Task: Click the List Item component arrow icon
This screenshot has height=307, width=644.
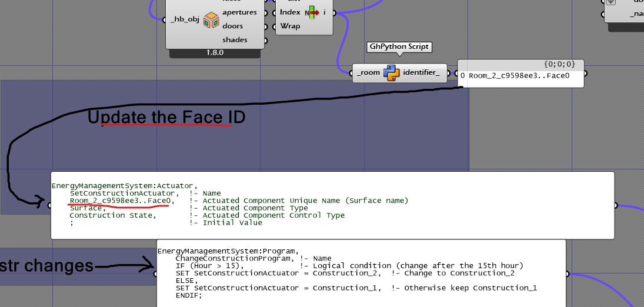Action: click(x=312, y=13)
